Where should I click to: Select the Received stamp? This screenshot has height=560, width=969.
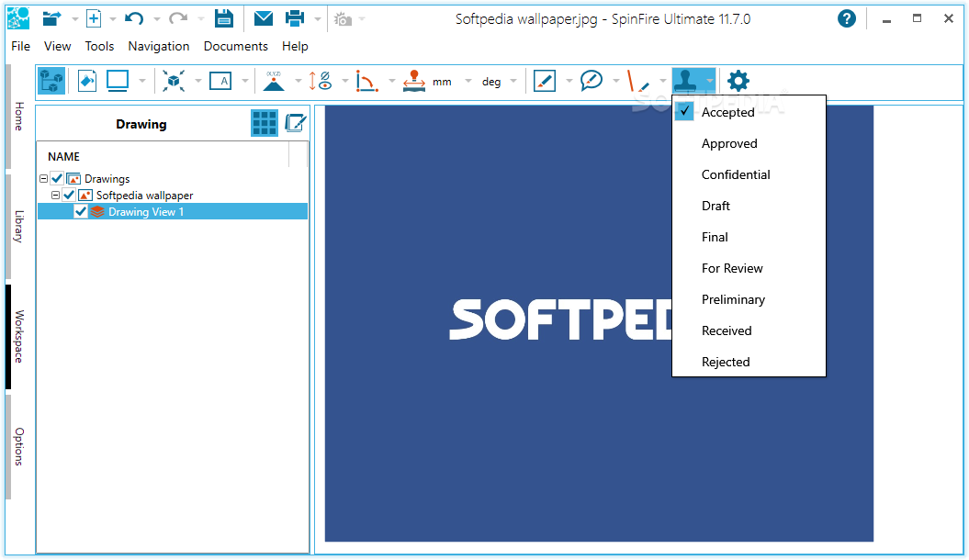pyautogui.click(x=749, y=330)
